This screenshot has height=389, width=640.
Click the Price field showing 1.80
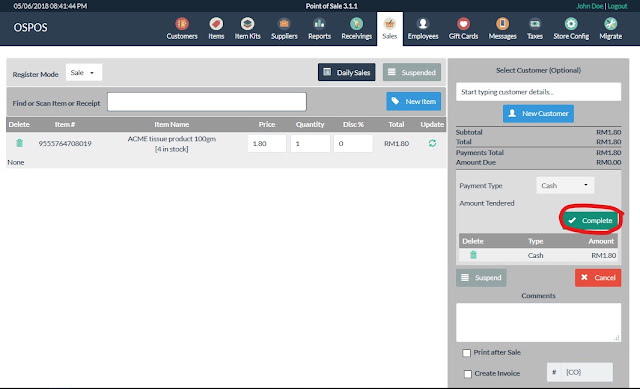coord(267,144)
